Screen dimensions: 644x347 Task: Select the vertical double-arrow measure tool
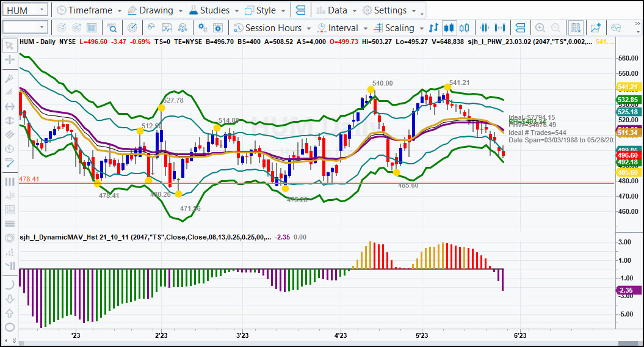9,120
